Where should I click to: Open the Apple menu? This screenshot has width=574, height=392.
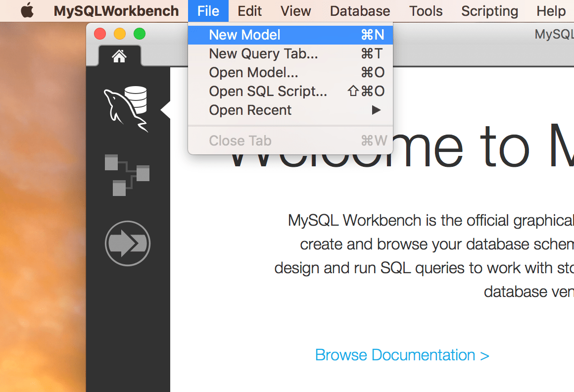[x=27, y=10]
